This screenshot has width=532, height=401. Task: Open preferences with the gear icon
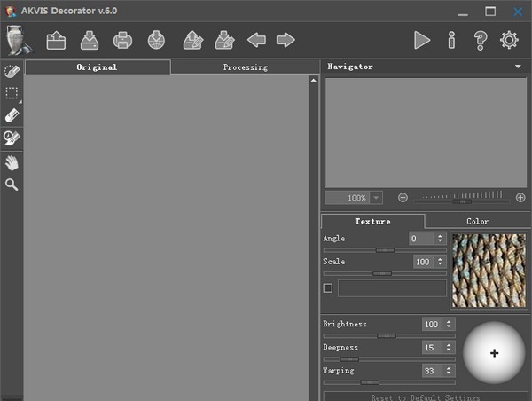point(509,40)
